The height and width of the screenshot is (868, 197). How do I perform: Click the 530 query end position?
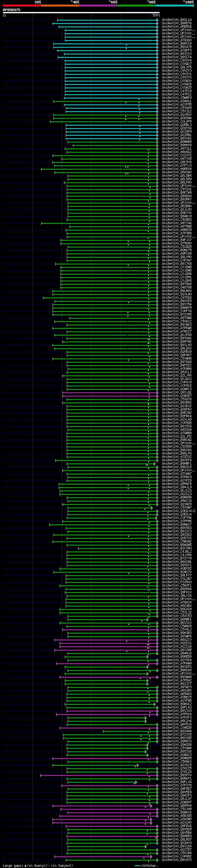tap(155, 15)
